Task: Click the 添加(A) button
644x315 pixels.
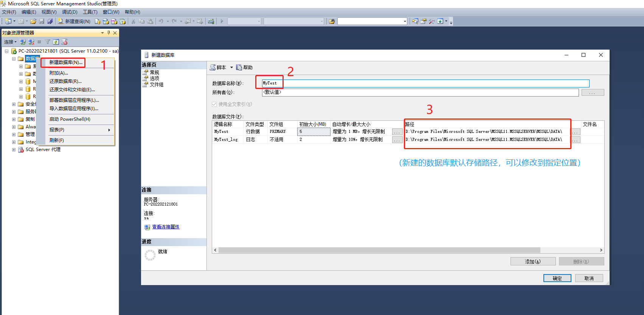Action: click(533, 262)
